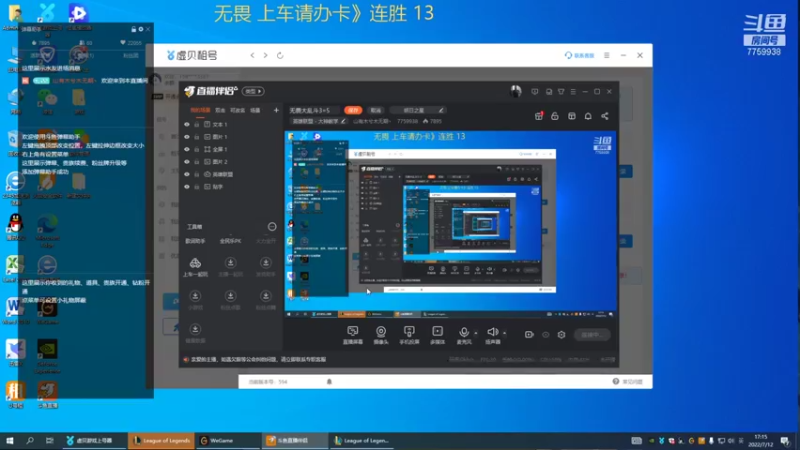Screen dimensions: 800x450
Task: Open the 虚贝游戏上号器 taskbar item
Action: click(x=94, y=440)
